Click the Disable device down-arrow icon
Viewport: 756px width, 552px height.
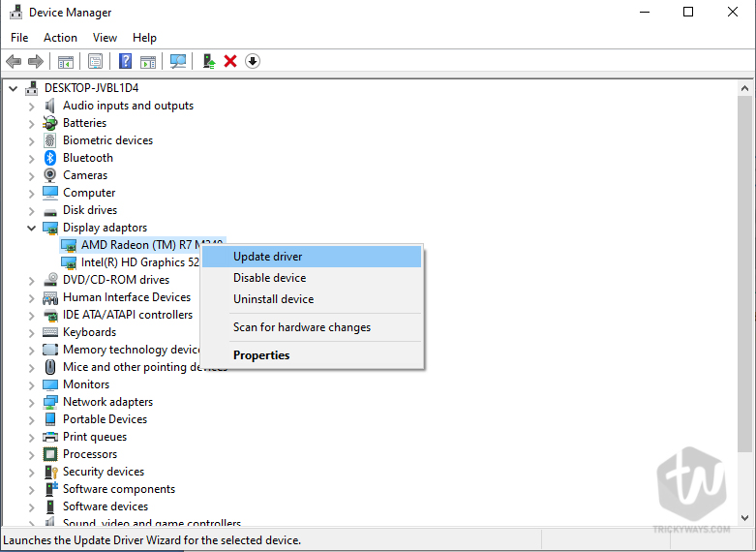tap(252, 61)
